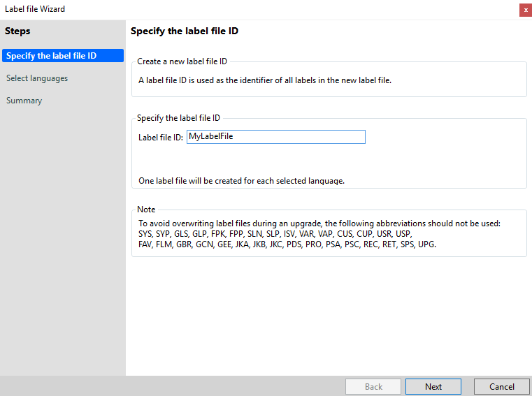The height and width of the screenshot is (396, 532).
Task: Click the abbreviation line starting with 'SYS, SYP, GLS'
Action: pyautogui.click(x=275, y=234)
